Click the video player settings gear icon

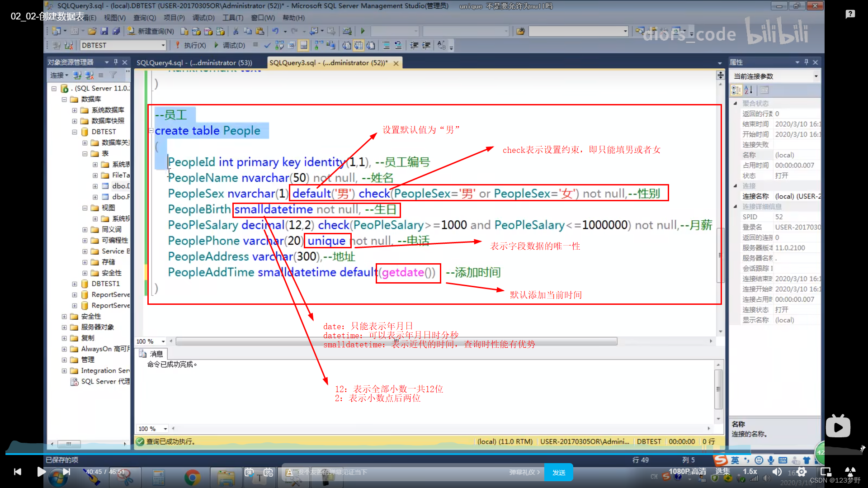(x=802, y=472)
